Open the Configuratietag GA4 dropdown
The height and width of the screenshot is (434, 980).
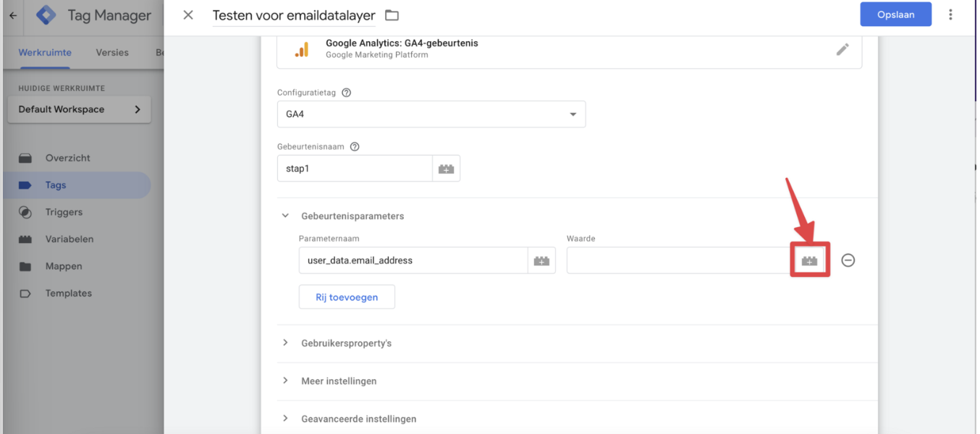[x=431, y=114]
